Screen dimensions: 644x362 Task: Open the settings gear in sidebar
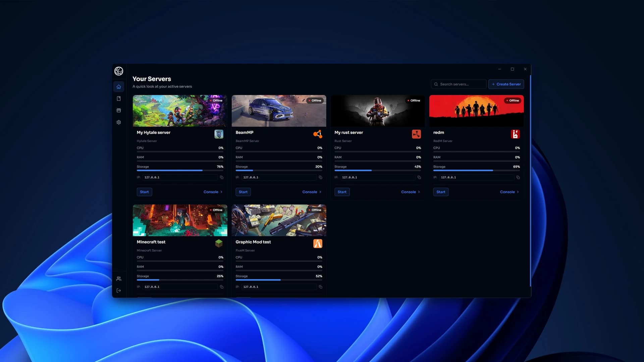tap(119, 122)
